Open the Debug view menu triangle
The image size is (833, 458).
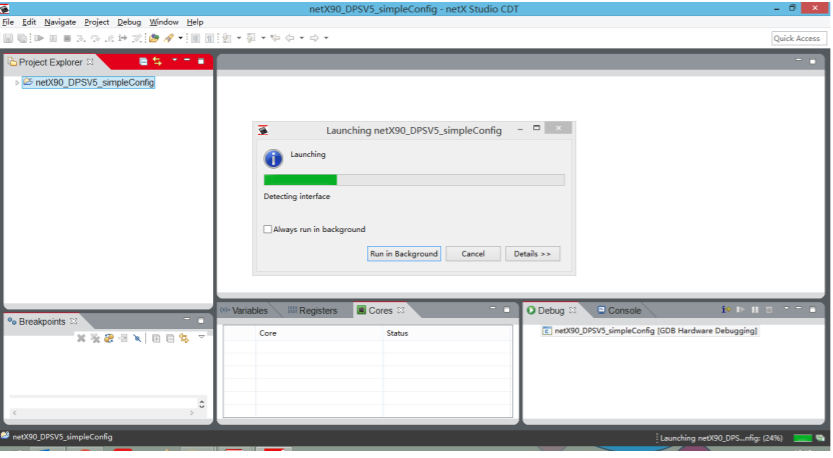point(786,309)
